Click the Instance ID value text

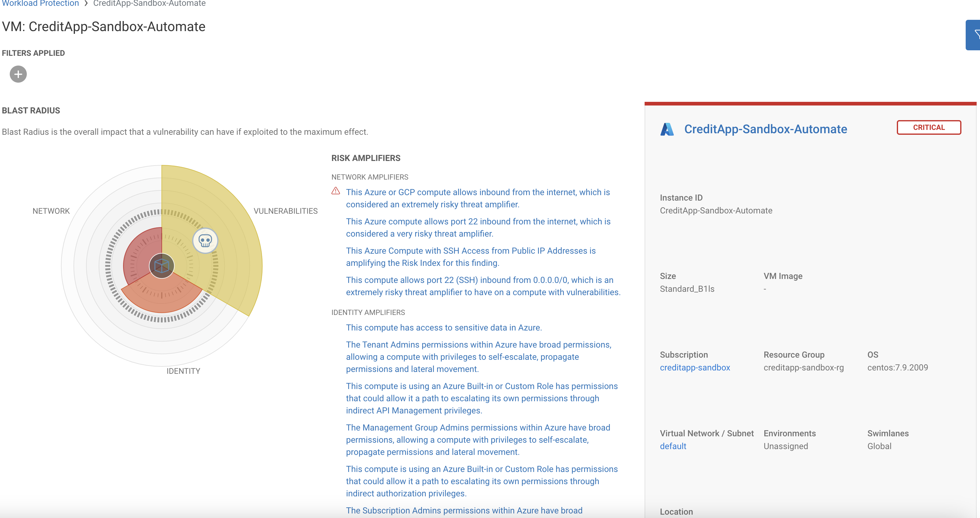click(716, 211)
